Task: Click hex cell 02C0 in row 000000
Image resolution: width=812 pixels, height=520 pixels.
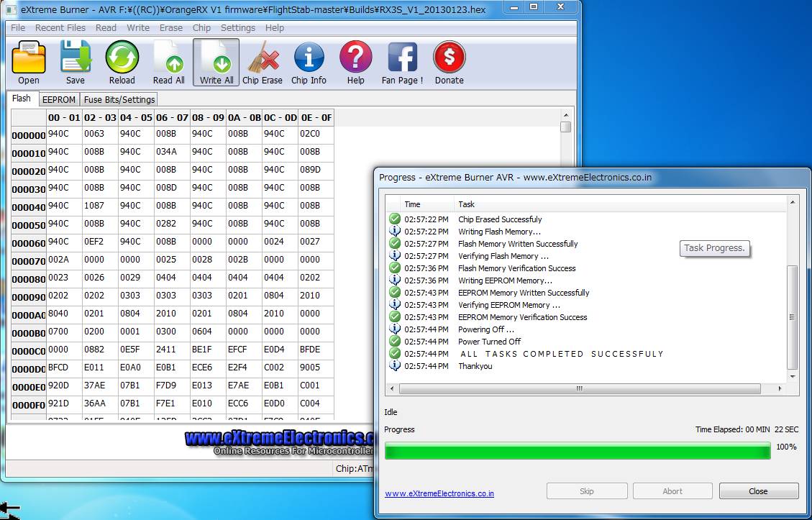Action: [316, 134]
